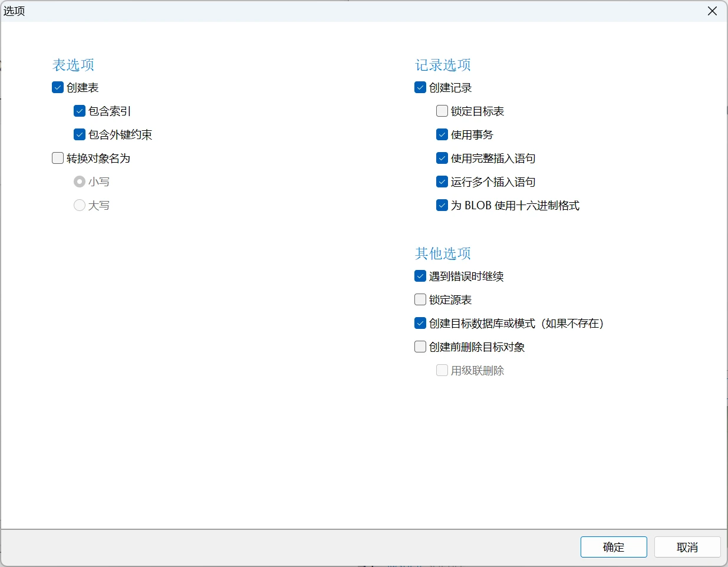Click the 确定 button
Screen dimensions: 728x567
click(614, 547)
